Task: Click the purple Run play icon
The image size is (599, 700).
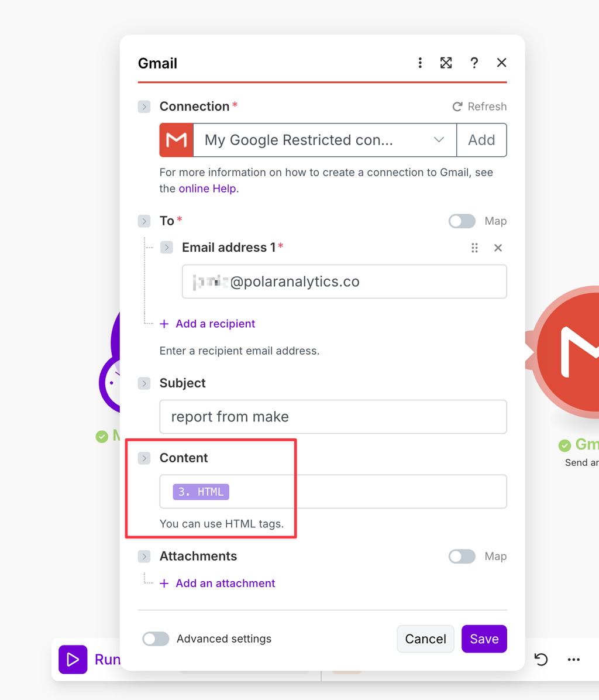Action: [x=73, y=660]
